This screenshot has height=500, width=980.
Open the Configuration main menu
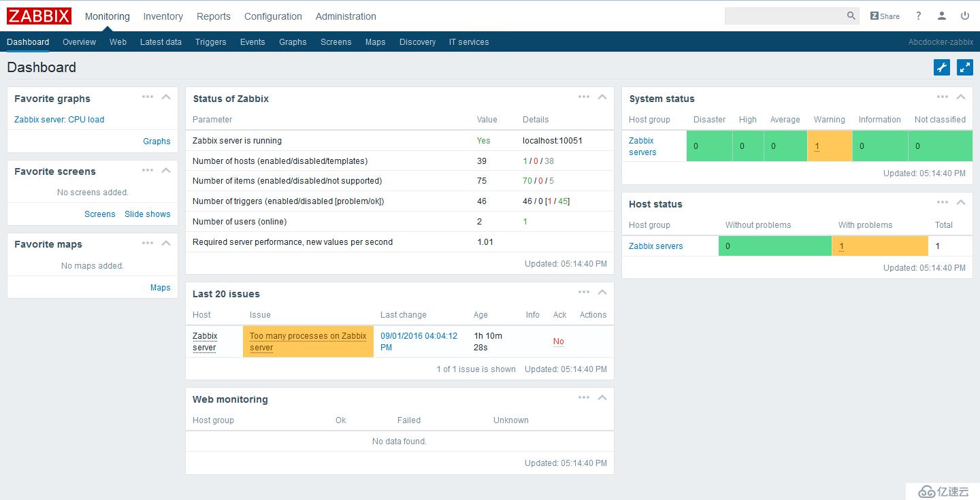click(x=273, y=16)
